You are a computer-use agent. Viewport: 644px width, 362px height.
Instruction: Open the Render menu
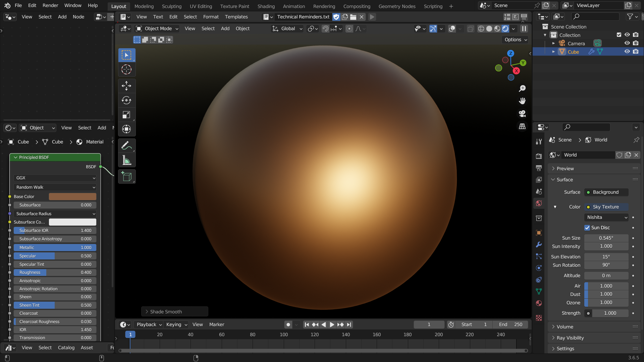[x=50, y=5]
